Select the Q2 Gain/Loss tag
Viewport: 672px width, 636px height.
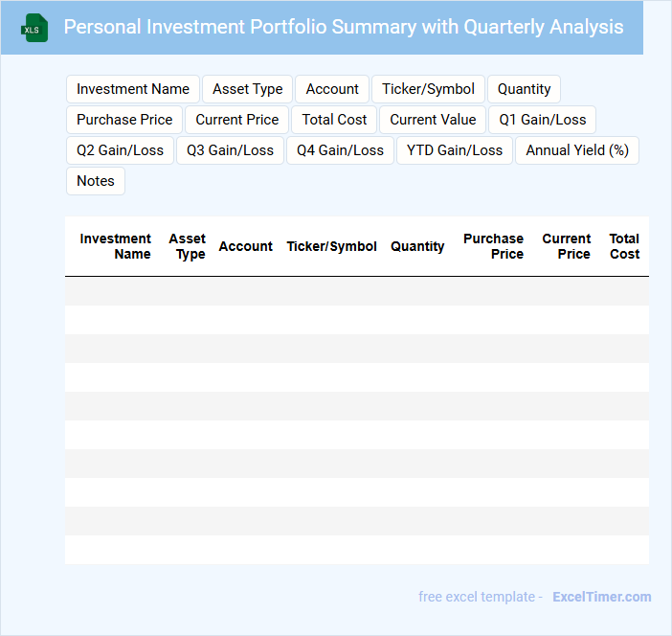coord(120,150)
